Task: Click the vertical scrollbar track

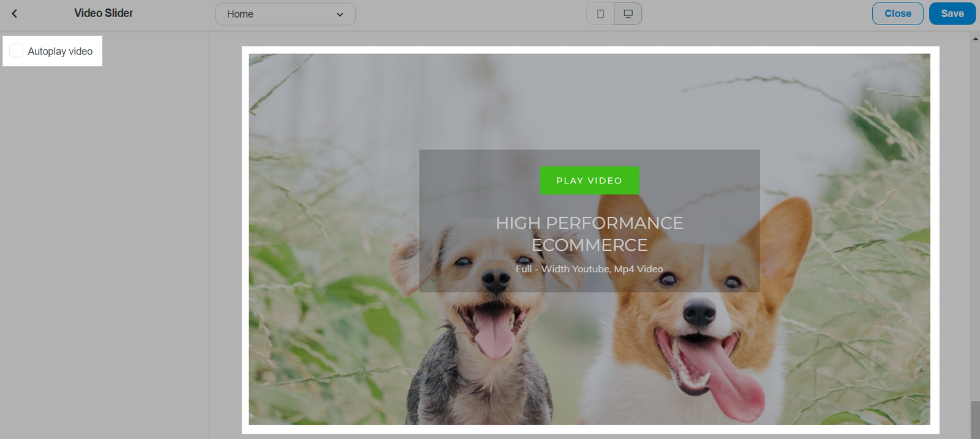Action: click(x=975, y=215)
